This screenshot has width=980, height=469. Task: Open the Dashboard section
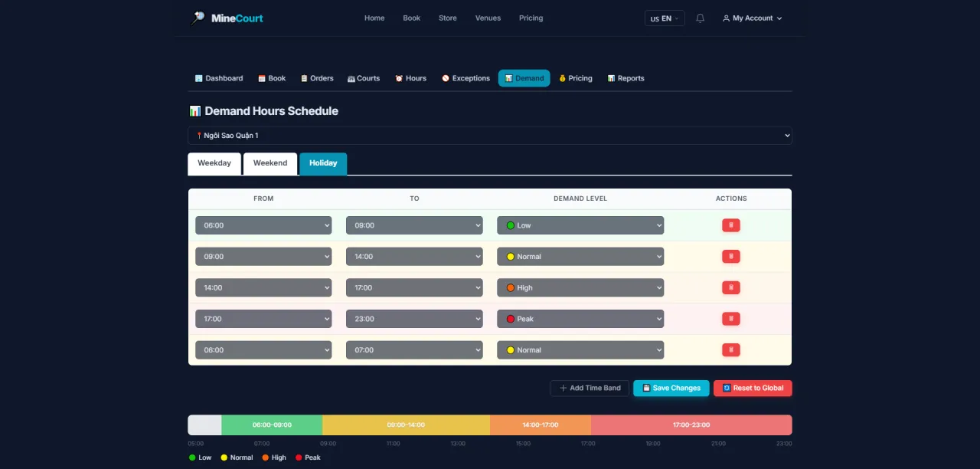tap(219, 78)
